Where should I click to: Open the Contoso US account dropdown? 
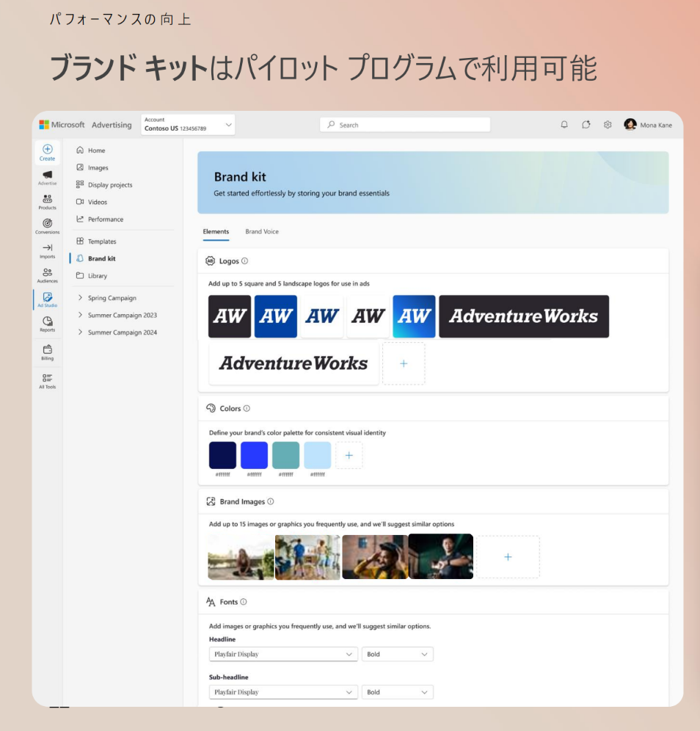(188, 125)
